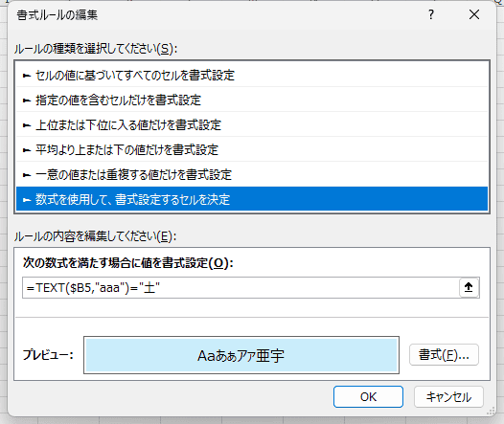Click arrow bullet beside 上位または下位 rule
This screenshot has height=424, width=504.
point(27,125)
